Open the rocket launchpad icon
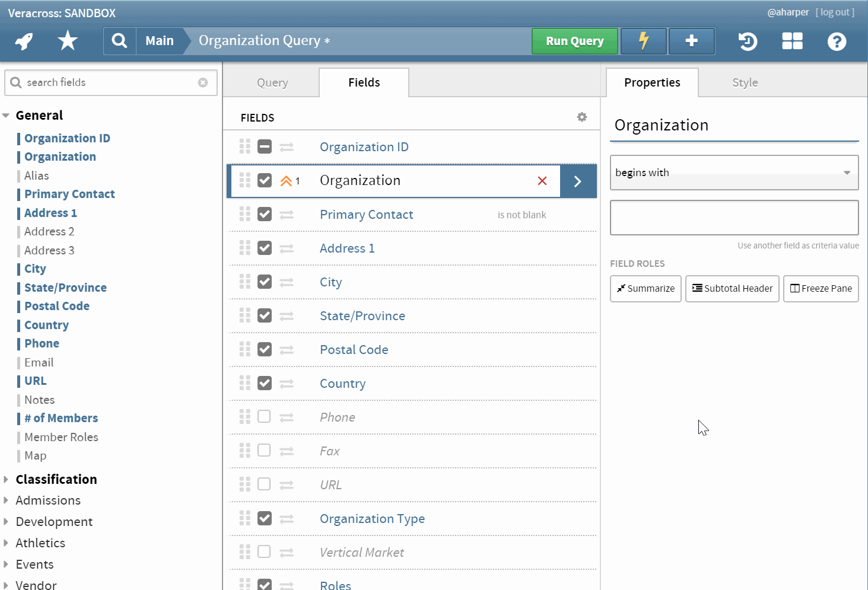The image size is (868, 590). pos(24,41)
